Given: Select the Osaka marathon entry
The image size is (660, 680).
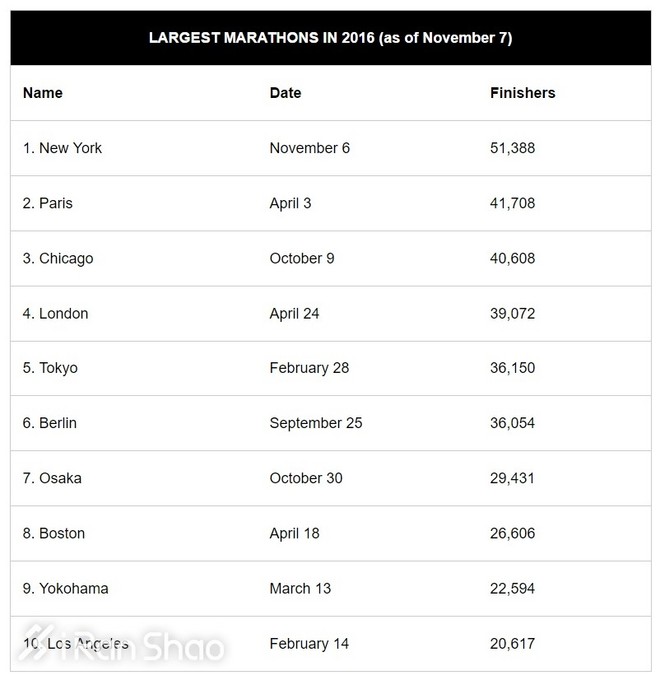Looking at the screenshot, I should 52,478.
